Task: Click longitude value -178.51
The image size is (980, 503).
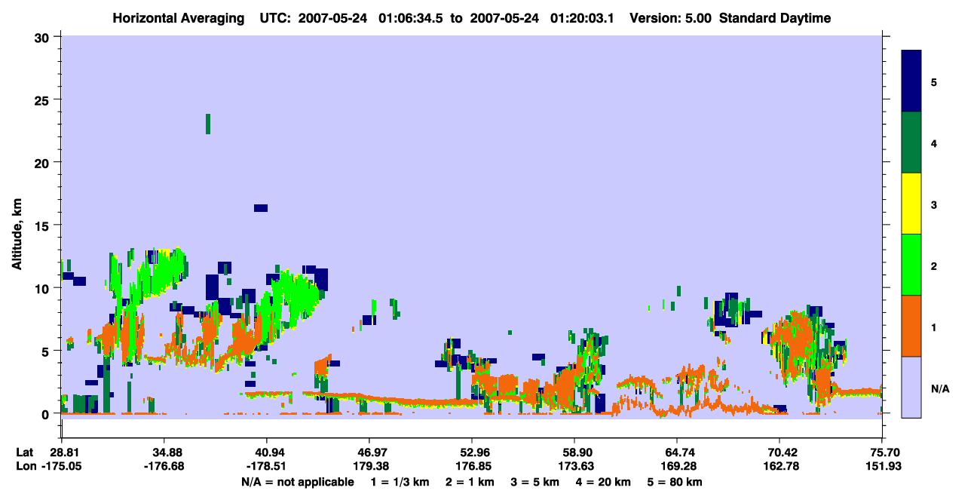Action: click(266, 466)
